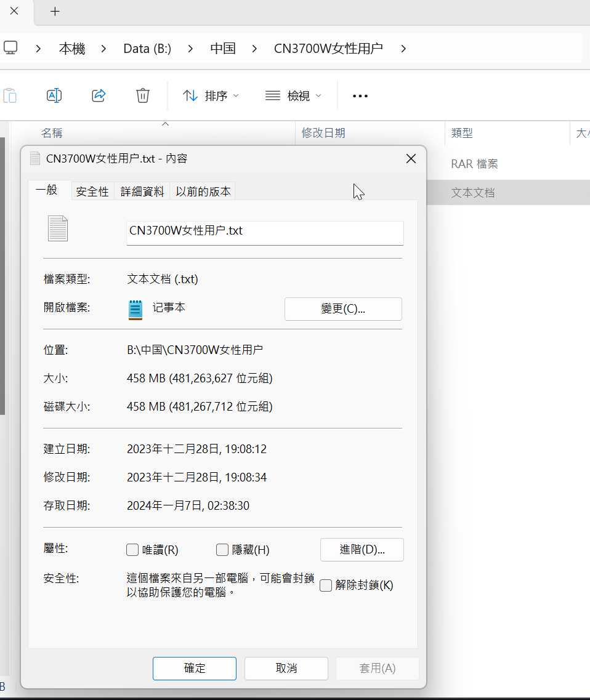Expand chevron after 本機 in breadcrumb

click(103, 48)
